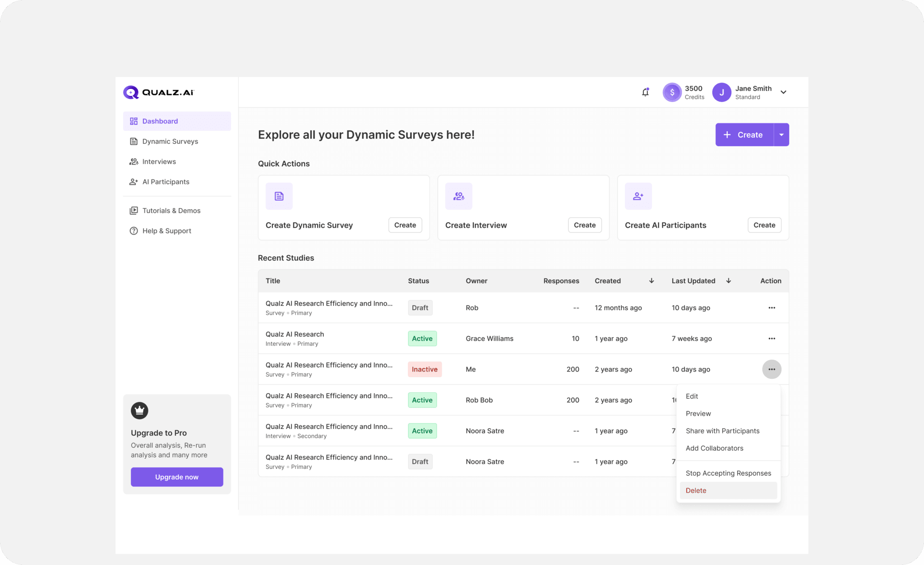This screenshot has width=924, height=565.
Task: Open the Jane Smith account dropdown
Action: coord(753,92)
